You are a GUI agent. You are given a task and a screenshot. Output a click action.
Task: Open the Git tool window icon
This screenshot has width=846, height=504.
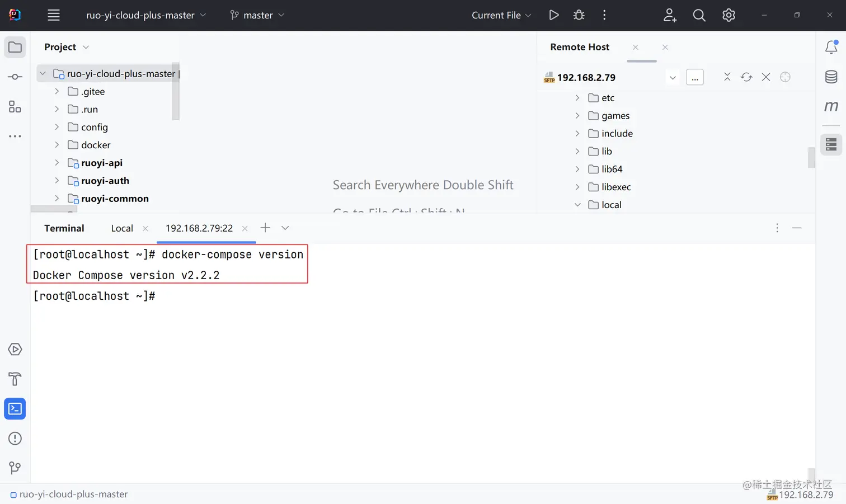coord(15,468)
